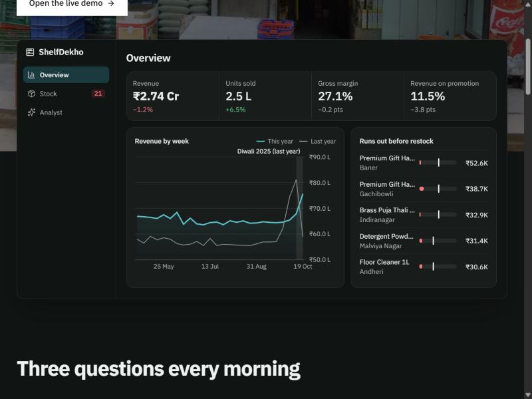Open the Overview sidebar tab
The height and width of the screenshot is (399, 532).
(66, 75)
